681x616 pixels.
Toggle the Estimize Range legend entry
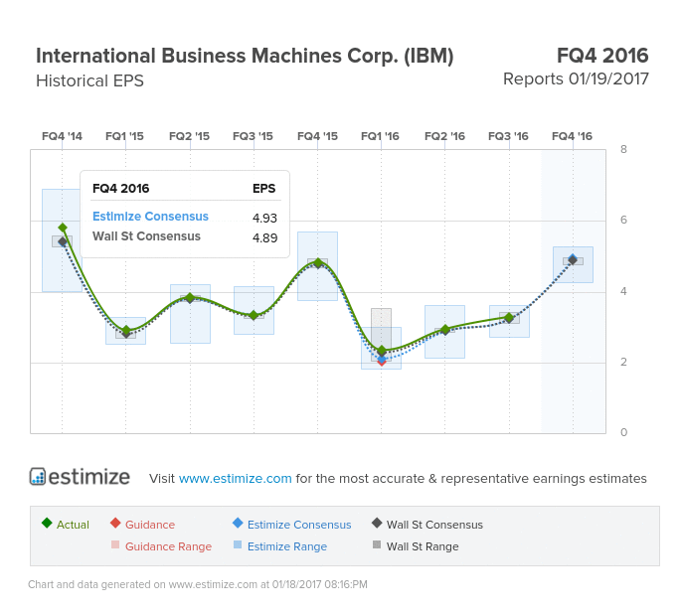click(280, 546)
